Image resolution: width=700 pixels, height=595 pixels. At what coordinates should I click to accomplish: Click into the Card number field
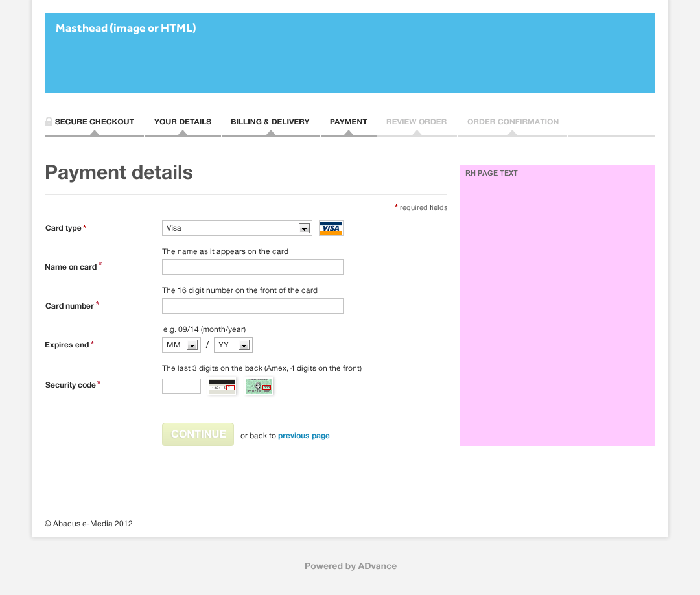coord(252,306)
